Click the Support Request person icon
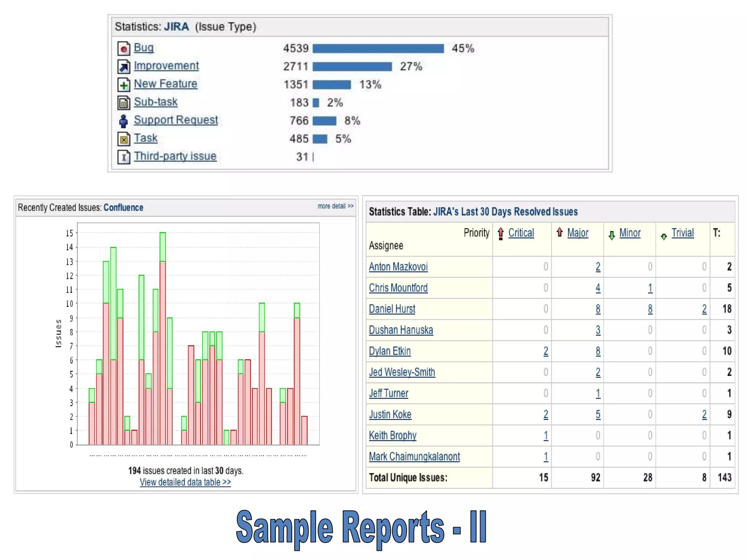 [x=124, y=121]
